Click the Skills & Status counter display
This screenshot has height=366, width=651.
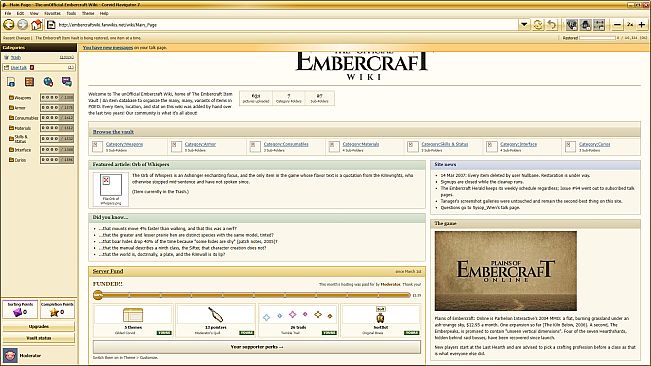click(x=57, y=139)
